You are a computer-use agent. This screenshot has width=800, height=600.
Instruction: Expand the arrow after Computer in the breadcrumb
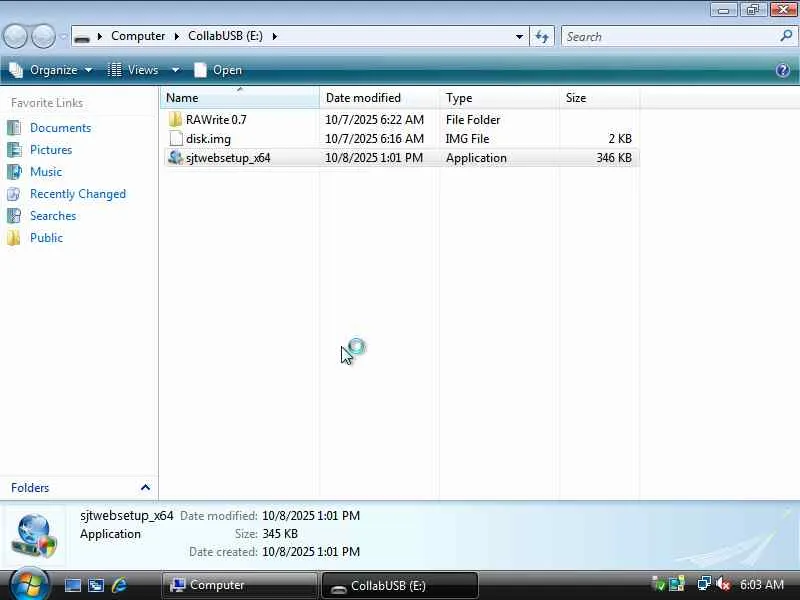pos(177,36)
